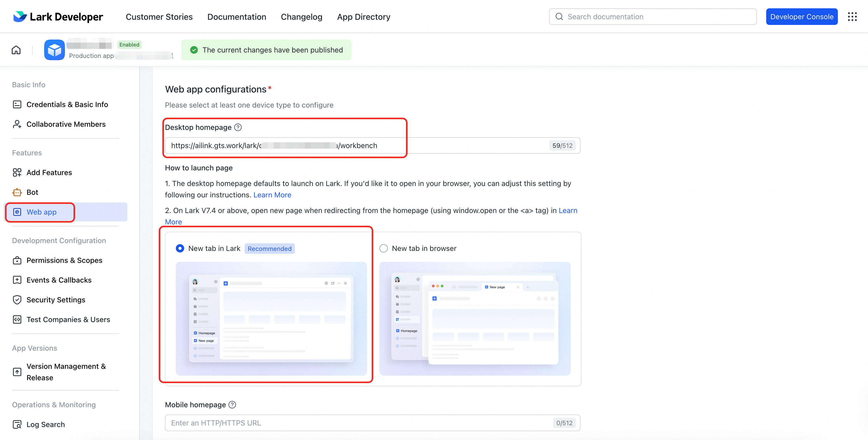868x440 pixels.
Task: Click the Developer Console button
Action: pyautogui.click(x=802, y=17)
